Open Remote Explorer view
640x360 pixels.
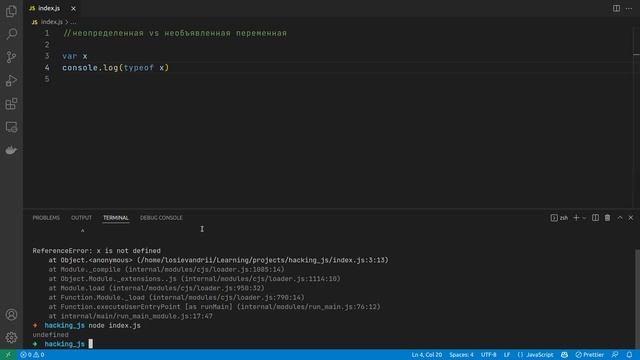11,127
